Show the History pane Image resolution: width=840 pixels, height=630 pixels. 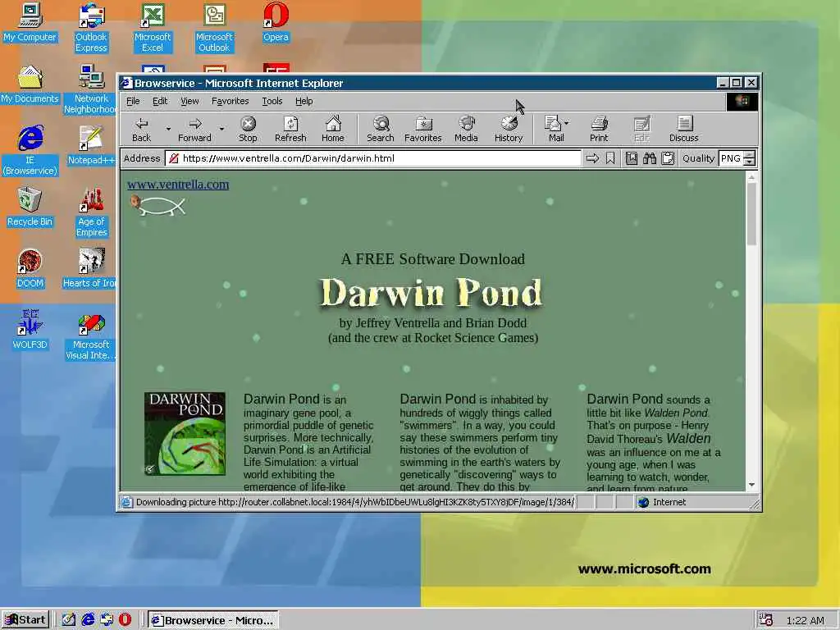(x=509, y=129)
